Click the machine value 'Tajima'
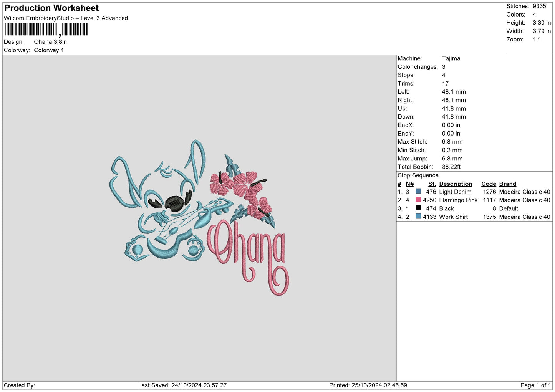The height and width of the screenshot is (392, 555). pyautogui.click(x=451, y=58)
